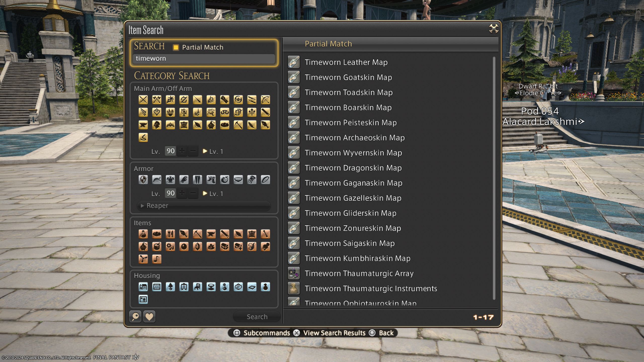This screenshot has width=644, height=362.
Task: Enable the favorites heart filter button
Action: coord(149,316)
